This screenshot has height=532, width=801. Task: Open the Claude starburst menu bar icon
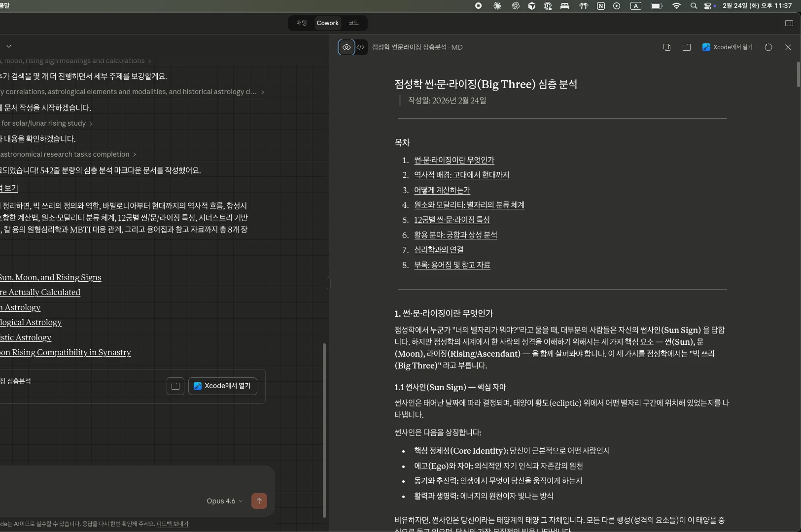point(497,6)
